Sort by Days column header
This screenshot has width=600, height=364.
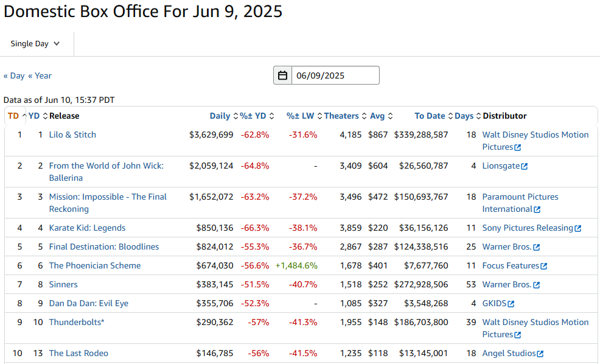tap(467, 116)
